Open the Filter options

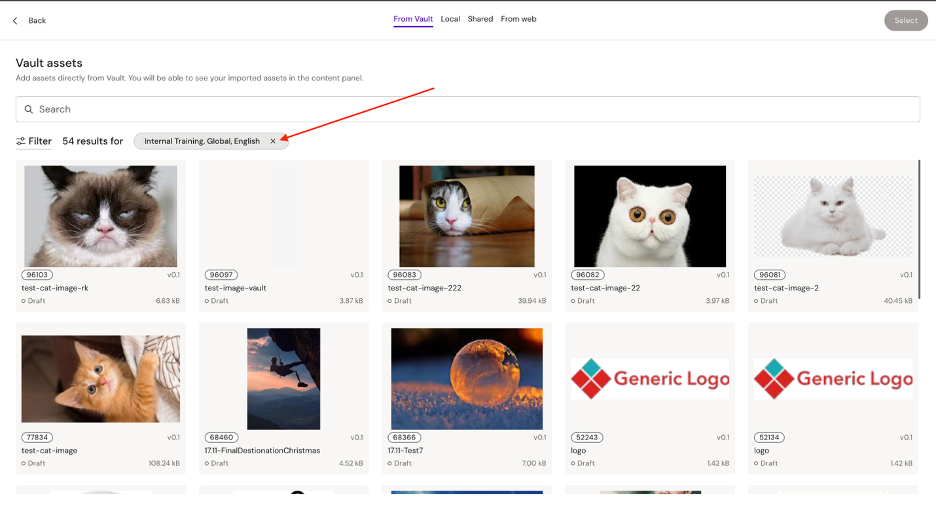[33, 141]
